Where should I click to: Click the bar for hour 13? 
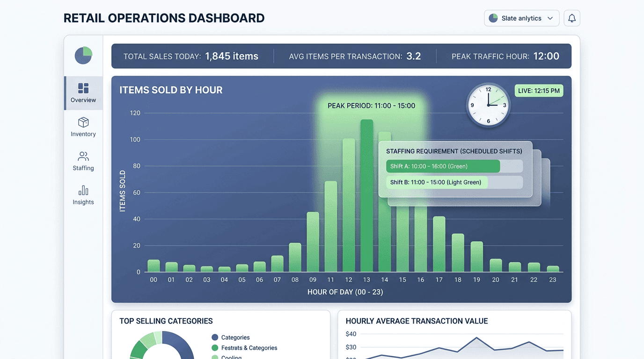(366, 195)
